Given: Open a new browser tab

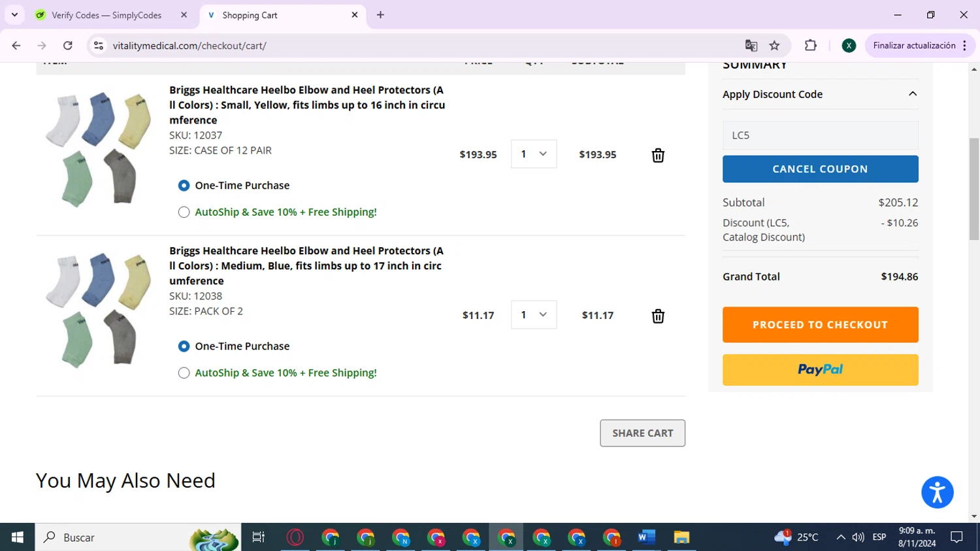Looking at the screenshot, I should pos(380,15).
